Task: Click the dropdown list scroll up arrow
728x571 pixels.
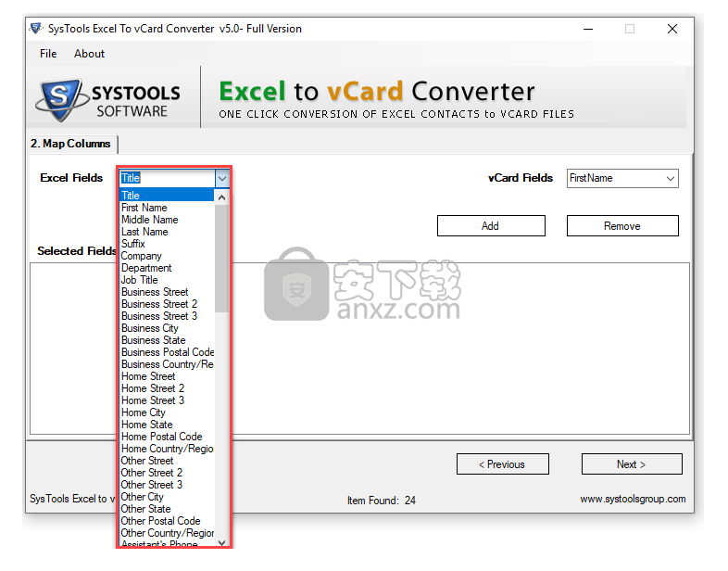Action: pyautogui.click(x=222, y=198)
